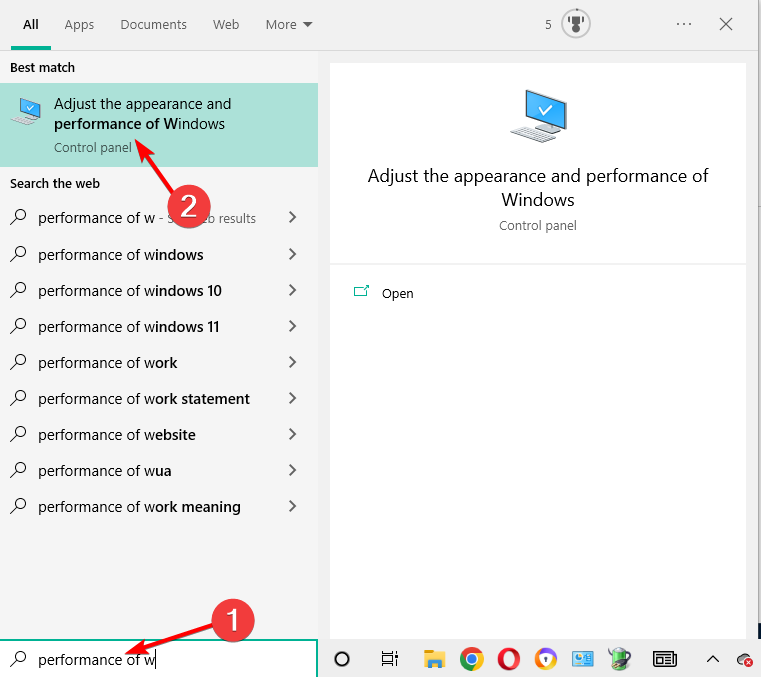Choose 'performance of windows 11' suggestion
The image size is (761, 677).
tap(129, 327)
